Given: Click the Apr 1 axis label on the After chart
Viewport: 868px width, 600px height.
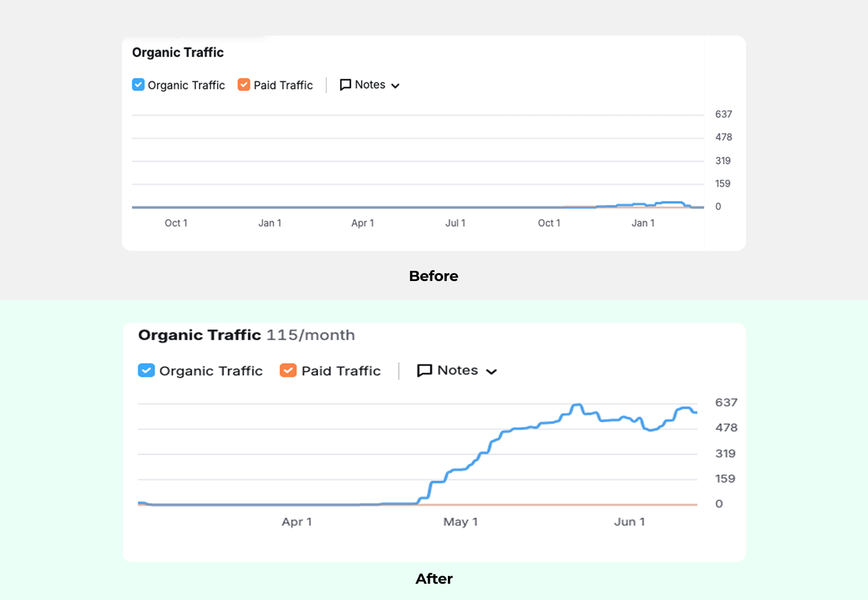Looking at the screenshot, I should [x=297, y=522].
